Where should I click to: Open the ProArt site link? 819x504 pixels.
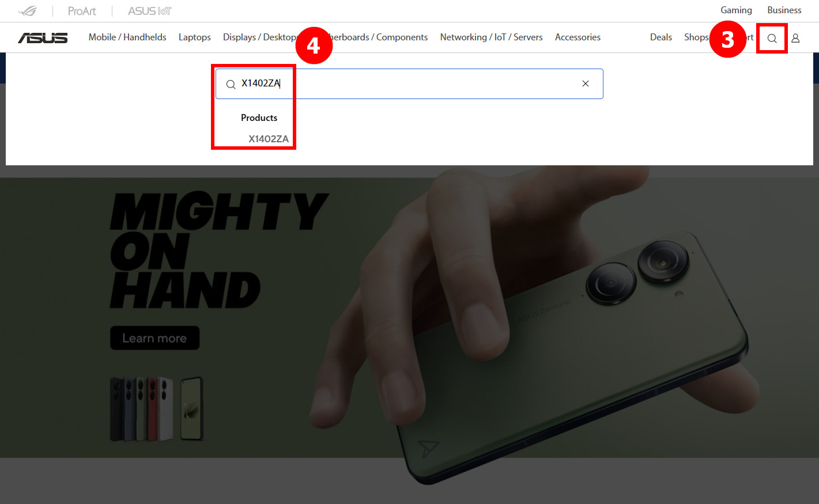(82, 11)
